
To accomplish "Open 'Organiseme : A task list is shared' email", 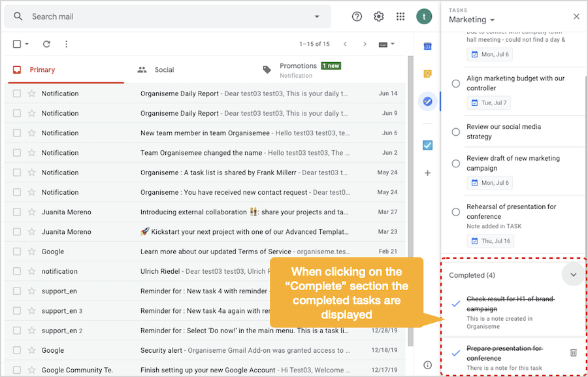I will click(205, 172).
